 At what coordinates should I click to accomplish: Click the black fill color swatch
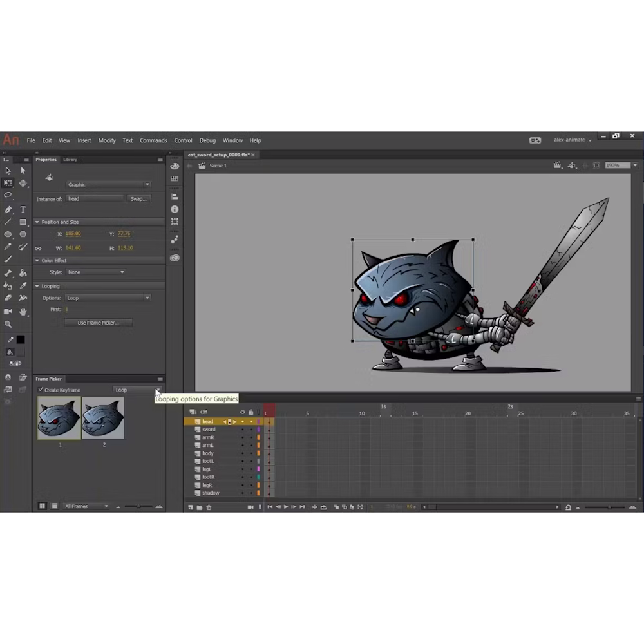(x=22, y=339)
